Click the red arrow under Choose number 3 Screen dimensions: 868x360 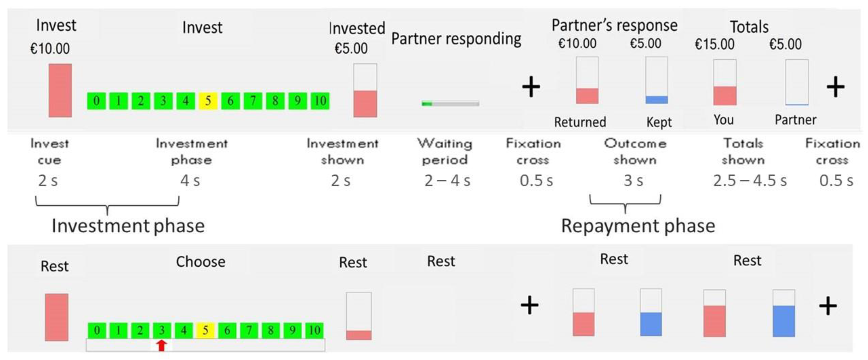click(x=162, y=345)
